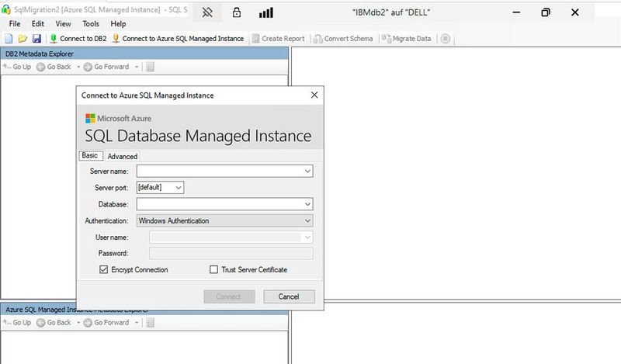This screenshot has height=364, width=621.
Task: Open the Edit menu
Action: pyautogui.click(x=38, y=24)
